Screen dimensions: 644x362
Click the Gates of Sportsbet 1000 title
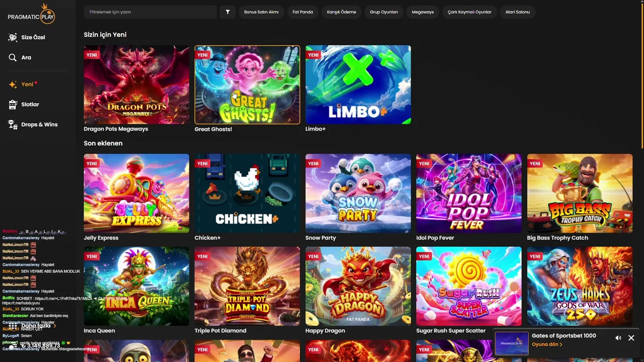(564, 336)
